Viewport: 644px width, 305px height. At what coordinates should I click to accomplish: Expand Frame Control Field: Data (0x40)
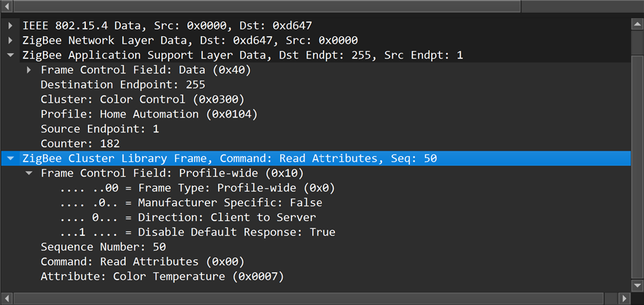coord(29,70)
